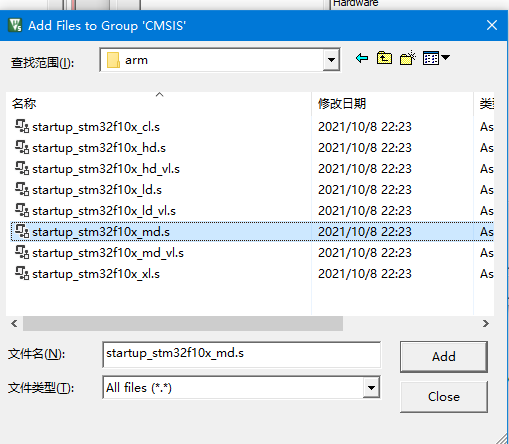
Task: Create a new folder
Action: click(x=408, y=58)
